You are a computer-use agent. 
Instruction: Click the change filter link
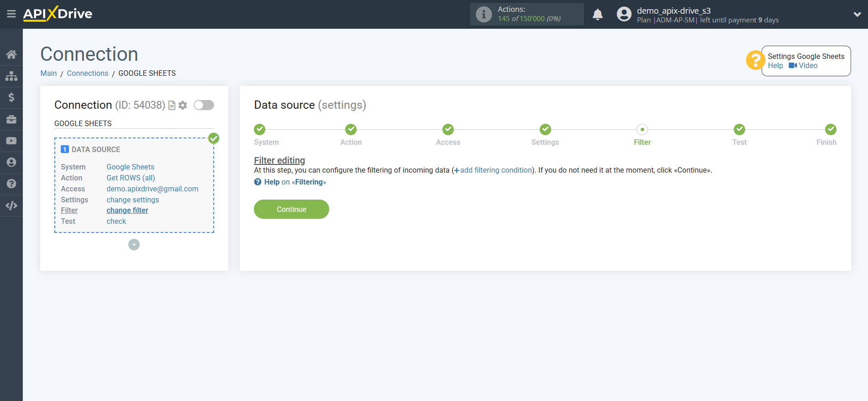click(x=127, y=211)
